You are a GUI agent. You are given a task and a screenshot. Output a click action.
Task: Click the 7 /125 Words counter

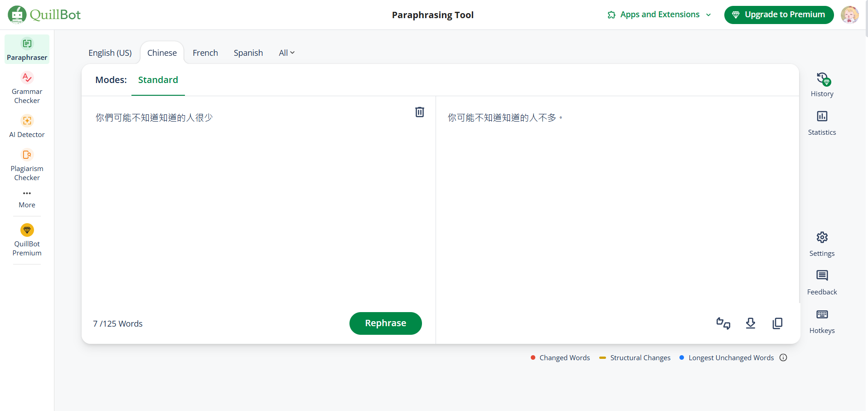[118, 324]
